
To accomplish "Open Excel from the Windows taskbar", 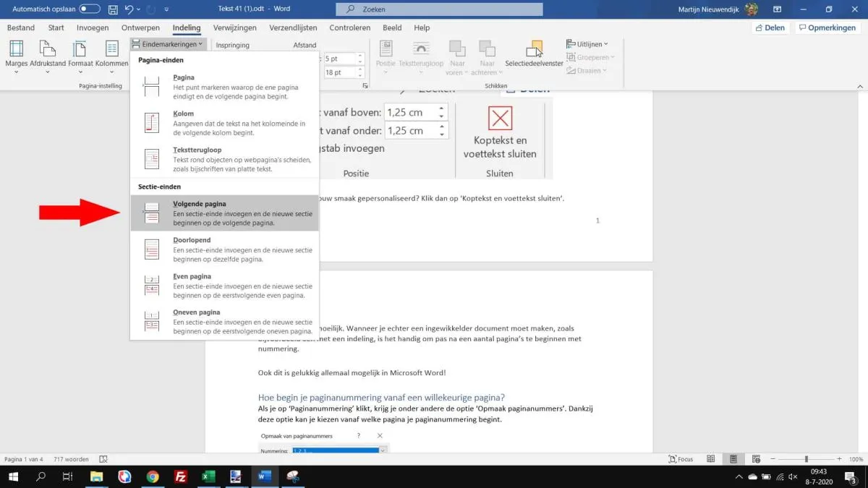I will pos(207,476).
